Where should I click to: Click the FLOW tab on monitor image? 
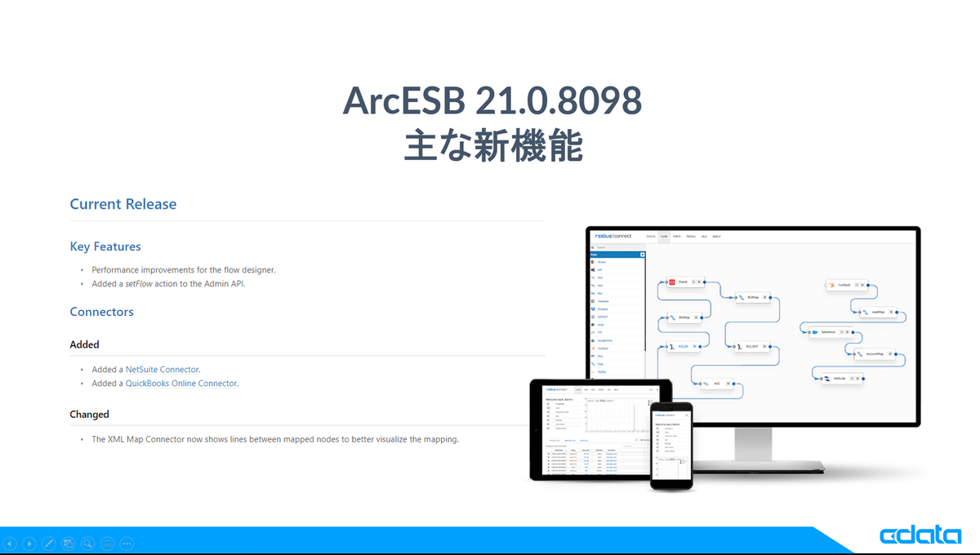coord(665,236)
